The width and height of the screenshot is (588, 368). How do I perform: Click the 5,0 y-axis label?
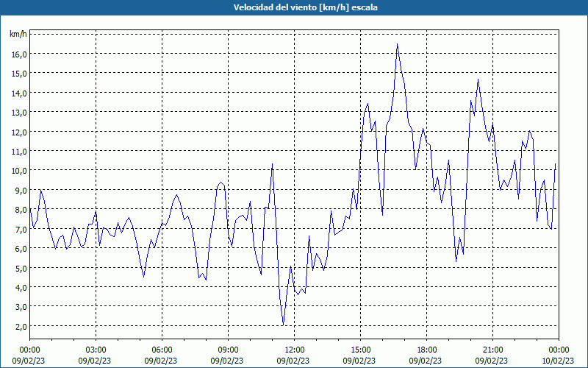(21, 268)
